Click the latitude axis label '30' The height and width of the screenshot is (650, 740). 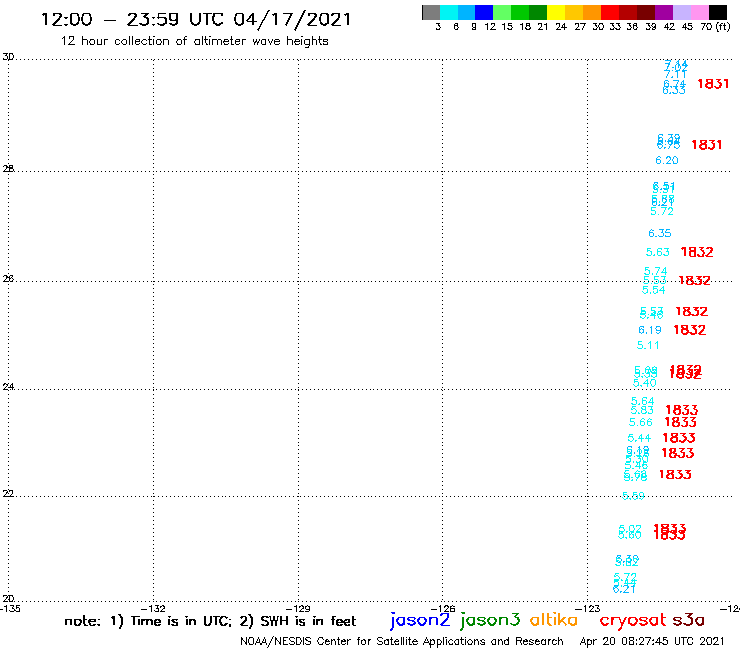(8, 57)
